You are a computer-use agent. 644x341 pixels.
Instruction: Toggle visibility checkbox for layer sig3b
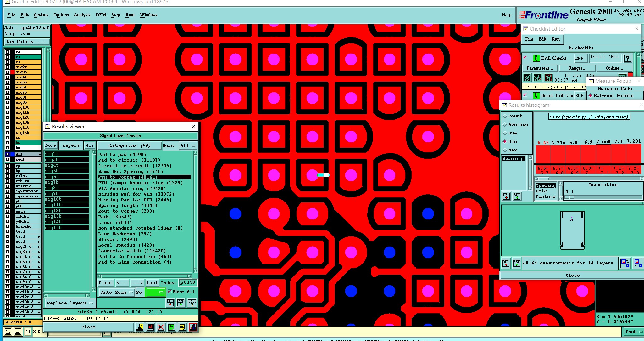pos(8,72)
